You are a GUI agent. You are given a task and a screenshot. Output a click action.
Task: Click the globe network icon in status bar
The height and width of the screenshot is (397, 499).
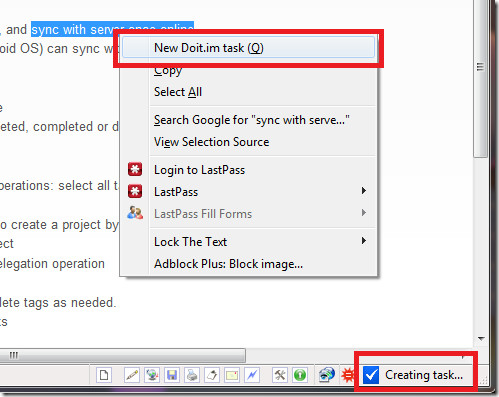[x=152, y=375]
